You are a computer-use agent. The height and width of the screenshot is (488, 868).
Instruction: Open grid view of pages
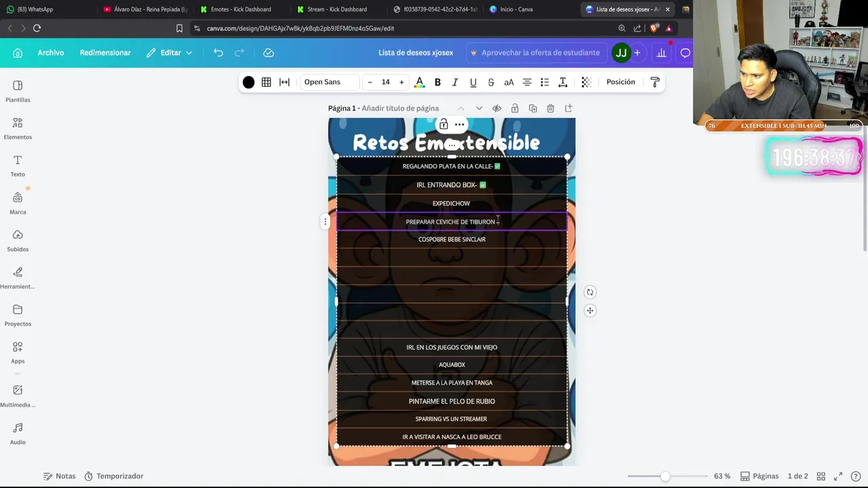821,476
